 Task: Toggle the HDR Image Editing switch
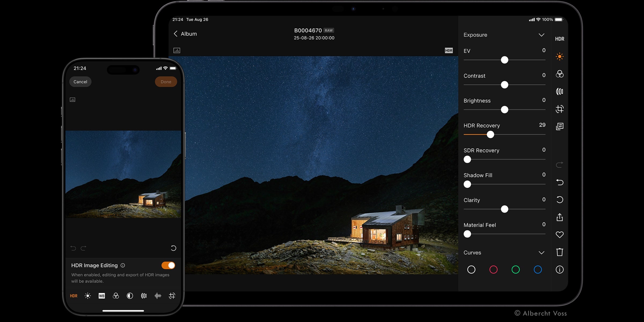[x=168, y=265]
